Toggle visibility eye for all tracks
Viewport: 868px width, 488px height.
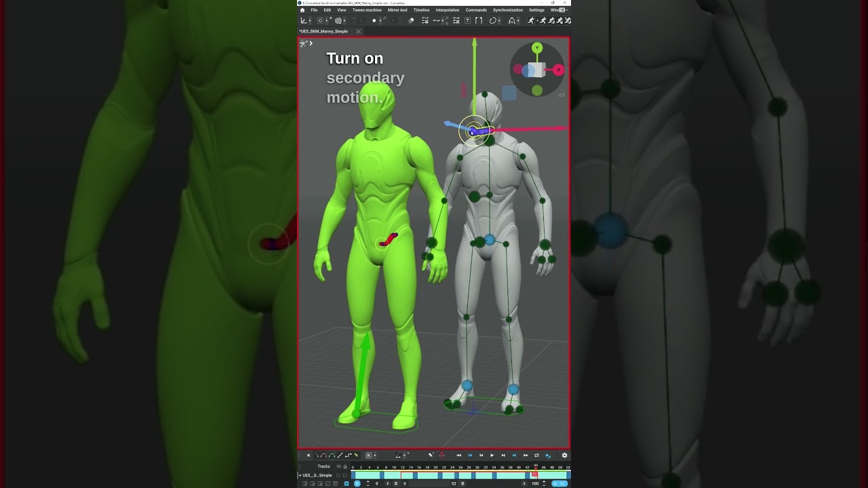(x=338, y=466)
